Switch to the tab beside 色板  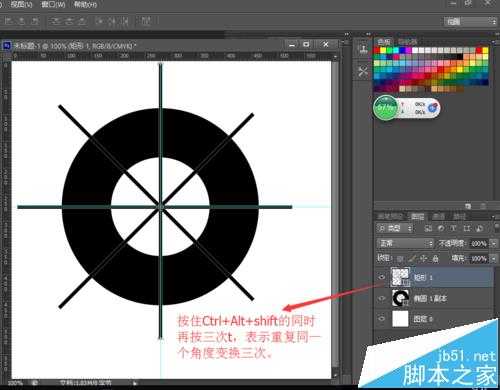coord(407,41)
